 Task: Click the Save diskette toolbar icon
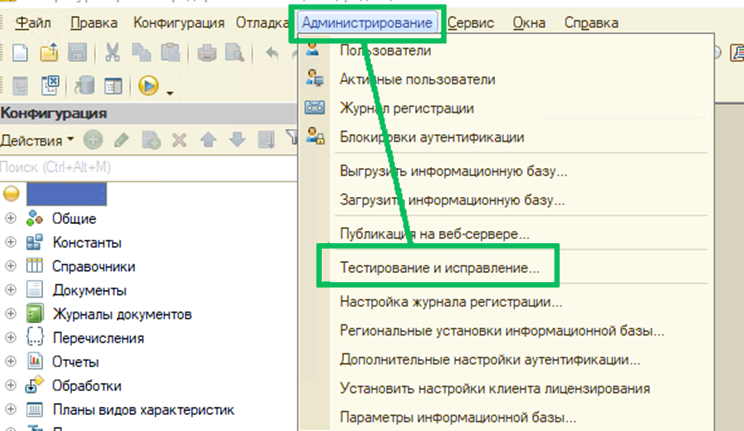(x=77, y=53)
